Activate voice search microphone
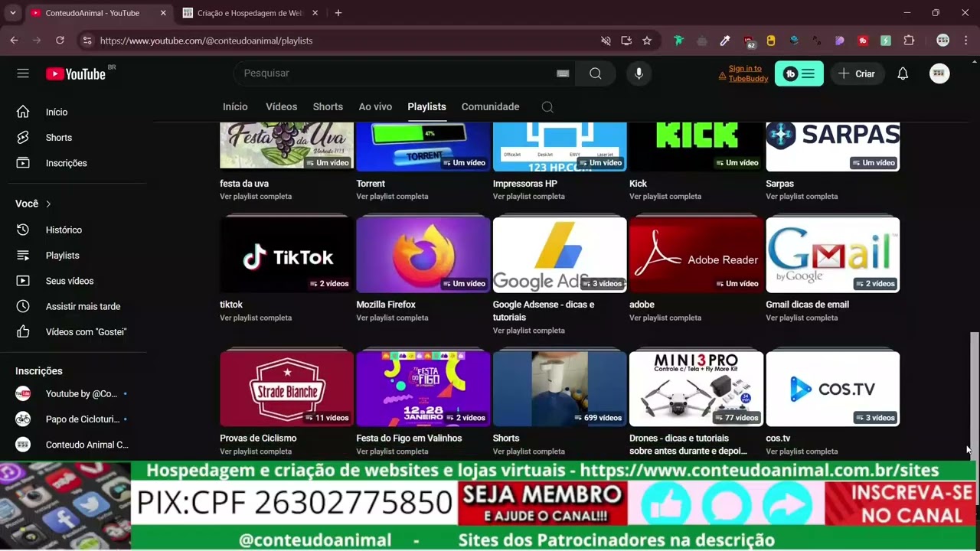Viewport: 980px width, 551px height. pos(639,73)
